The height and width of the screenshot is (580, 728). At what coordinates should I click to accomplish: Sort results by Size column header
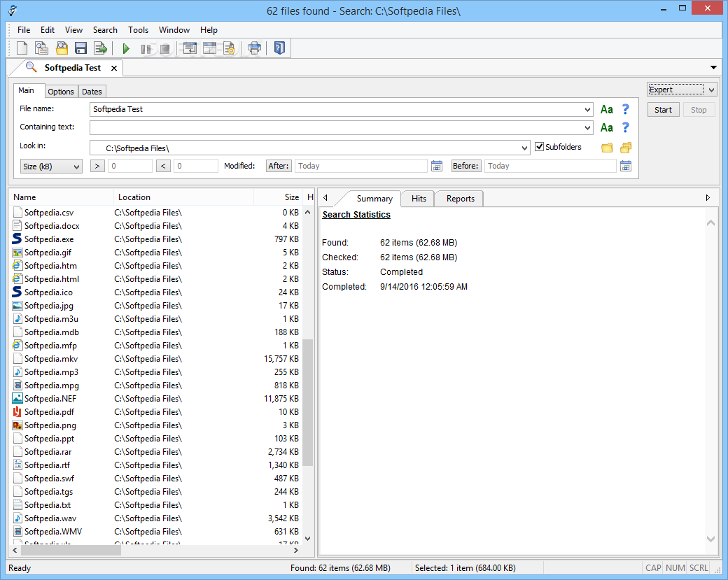click(x=278, y=197)
